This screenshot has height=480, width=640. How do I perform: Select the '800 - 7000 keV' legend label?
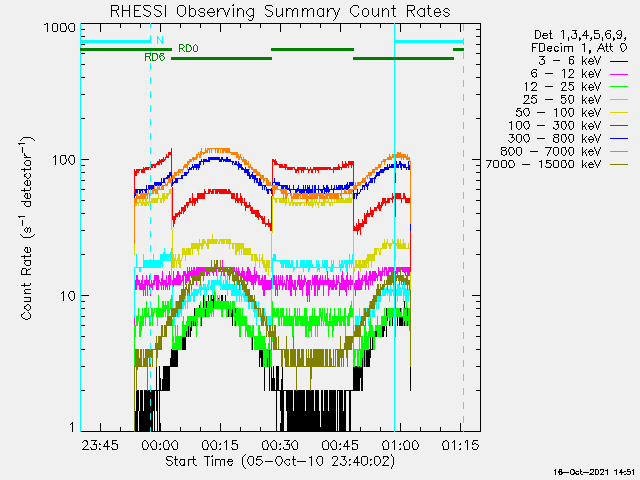tap(551, 152)
